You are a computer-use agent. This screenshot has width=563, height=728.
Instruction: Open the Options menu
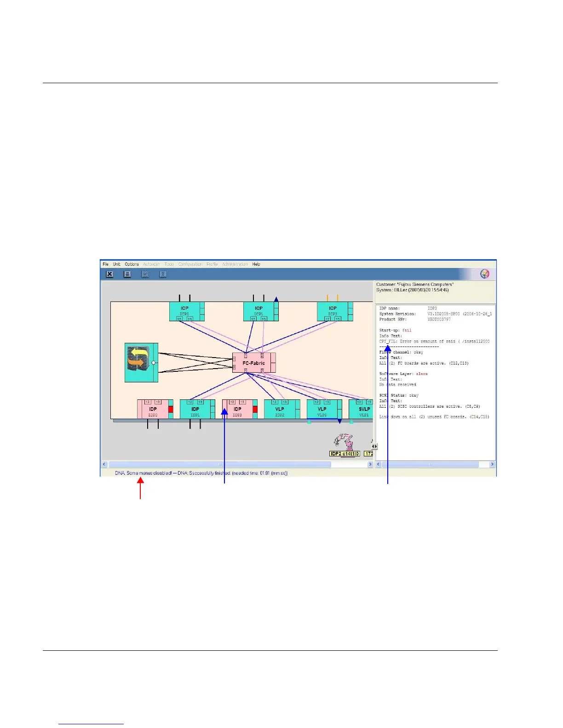pos(132,264)
